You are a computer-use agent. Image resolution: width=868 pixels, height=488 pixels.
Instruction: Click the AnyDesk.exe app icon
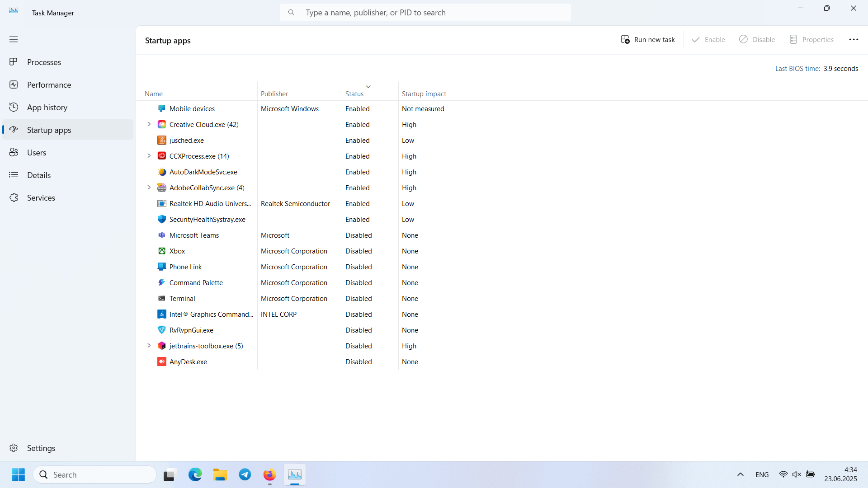tap(161, 361)
